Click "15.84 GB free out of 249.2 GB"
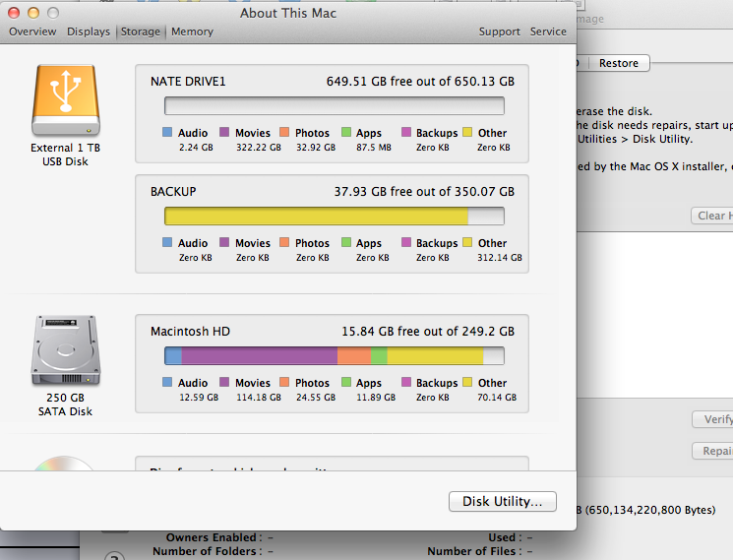This screenshot has height=560, width=733. click(428, 332)
